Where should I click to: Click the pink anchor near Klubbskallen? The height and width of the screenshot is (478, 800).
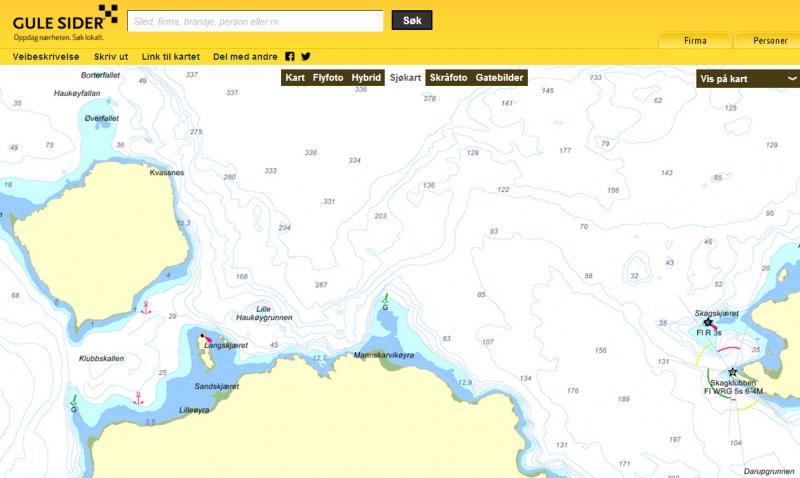pyautogui.click(x=145, y=306)
